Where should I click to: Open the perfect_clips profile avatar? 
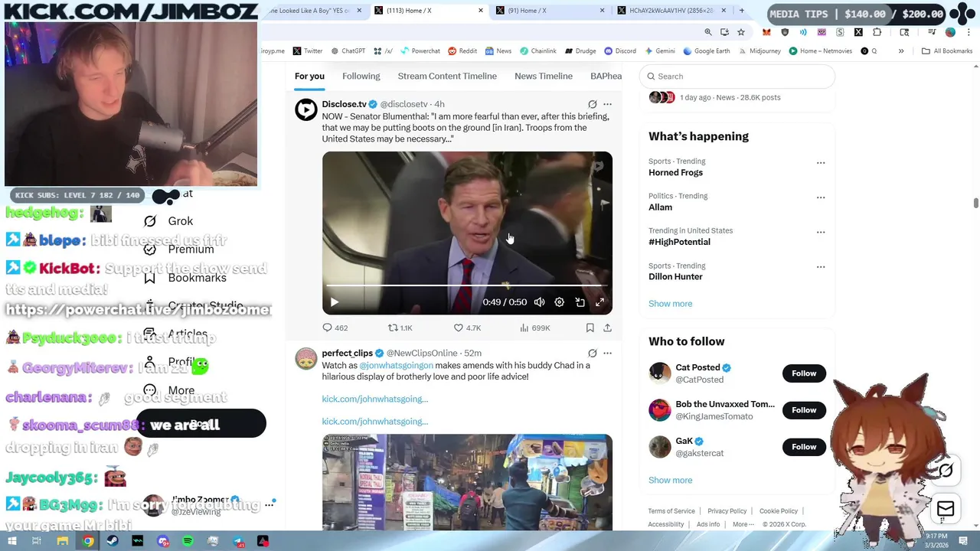pyautogui.click(x=305, y=358)
